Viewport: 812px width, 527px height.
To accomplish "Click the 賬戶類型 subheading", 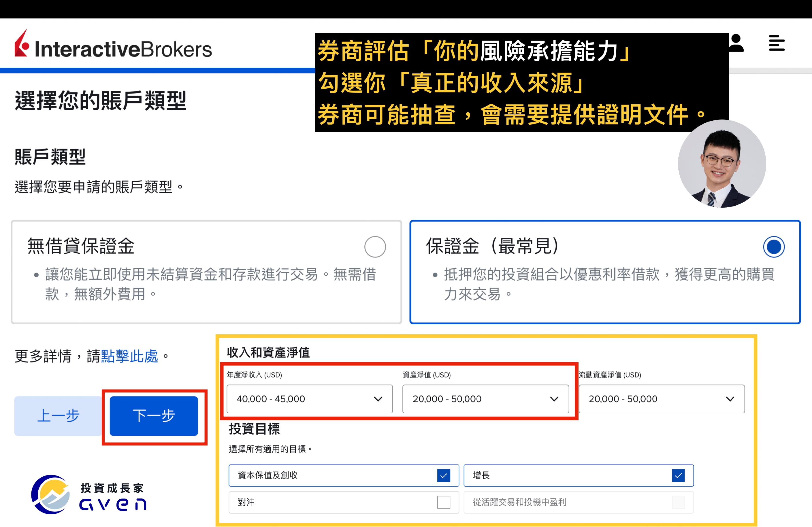I will [50, 157].
